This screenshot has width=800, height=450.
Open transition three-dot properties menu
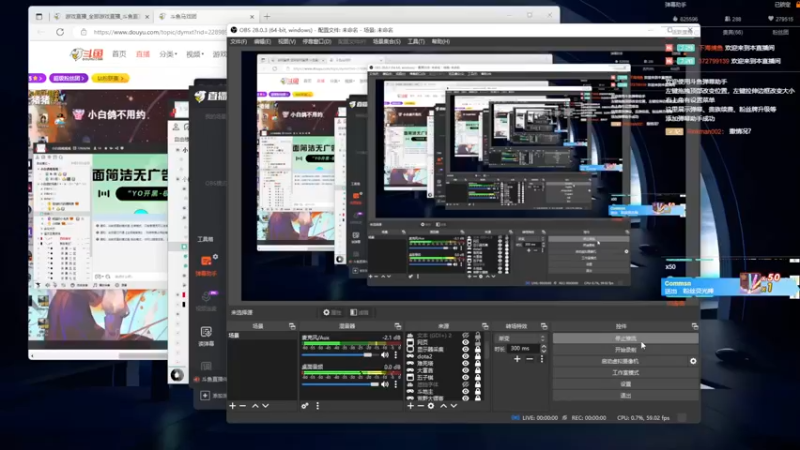pos(542,359)
